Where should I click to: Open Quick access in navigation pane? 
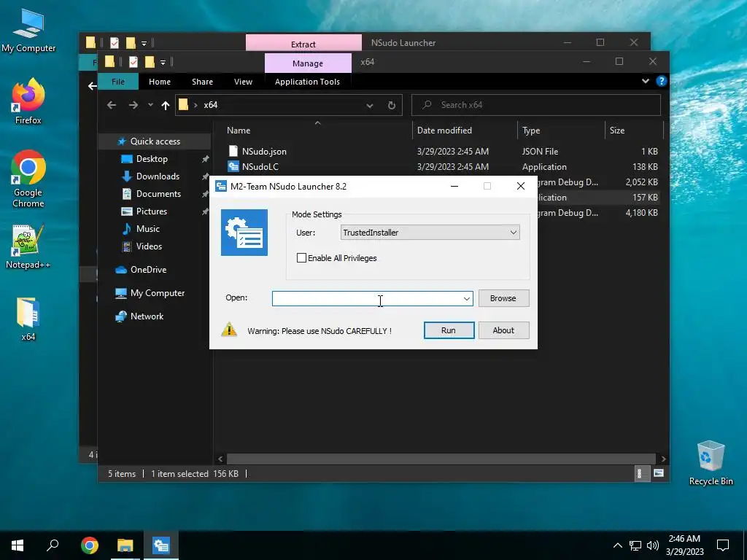(x=155, y=141)
